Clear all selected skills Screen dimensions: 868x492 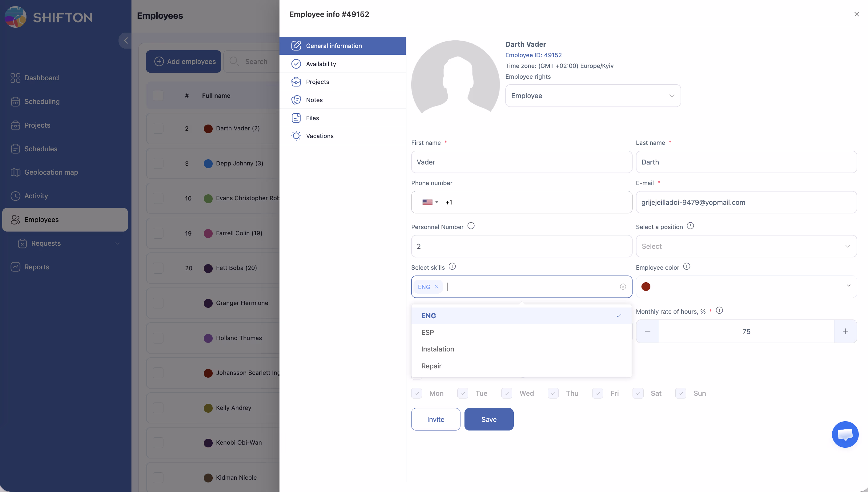[x=623, y=287]
